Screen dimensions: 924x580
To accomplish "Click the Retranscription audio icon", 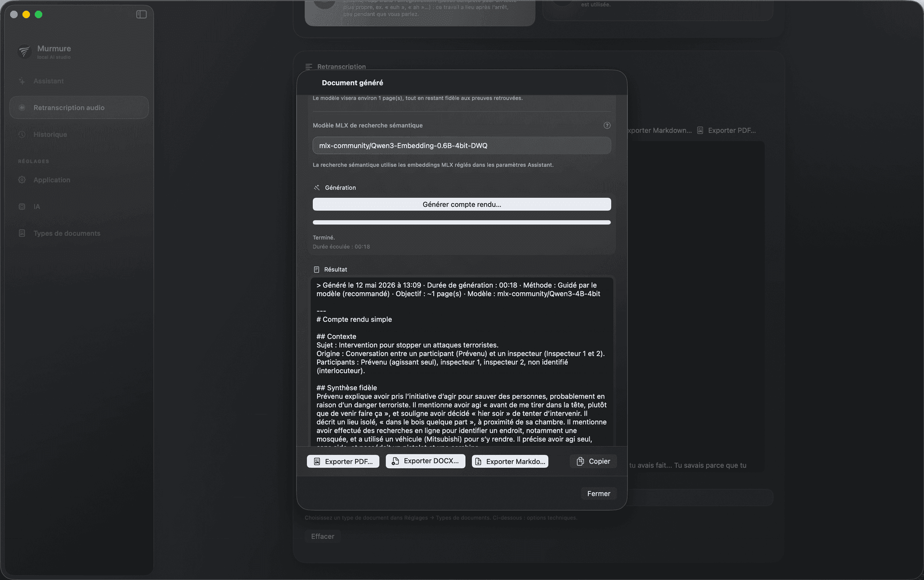I will (x=22, y=107).
